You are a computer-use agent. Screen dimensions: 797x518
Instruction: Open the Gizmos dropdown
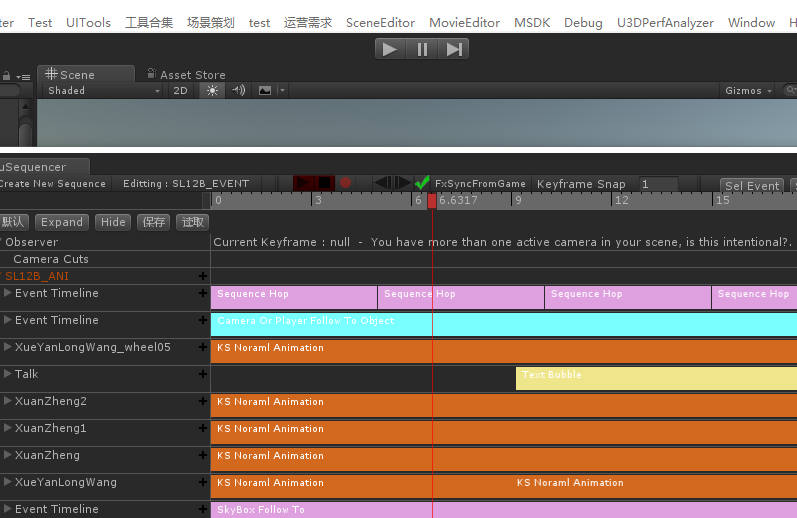click(748, 90)
